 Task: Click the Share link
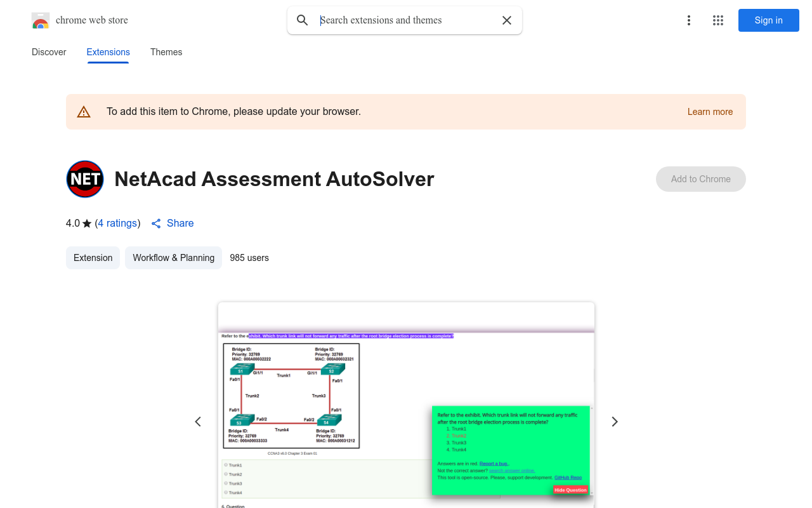(x=180, y=224)
